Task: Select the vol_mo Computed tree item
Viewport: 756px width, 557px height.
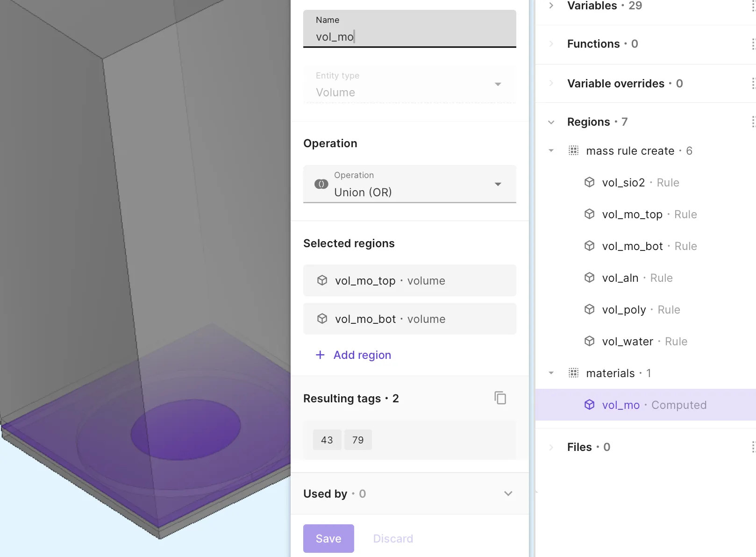Action: tap(646, 405)
